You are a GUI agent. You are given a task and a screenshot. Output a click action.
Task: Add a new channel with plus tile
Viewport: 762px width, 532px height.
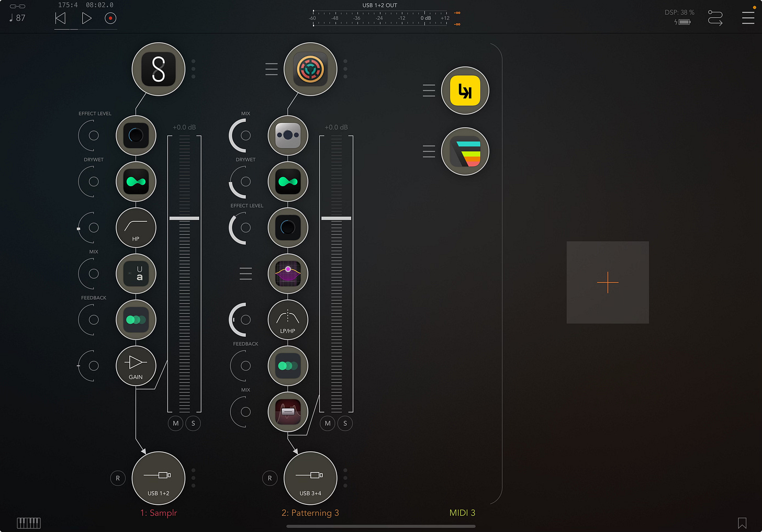[x=608, y=282]
